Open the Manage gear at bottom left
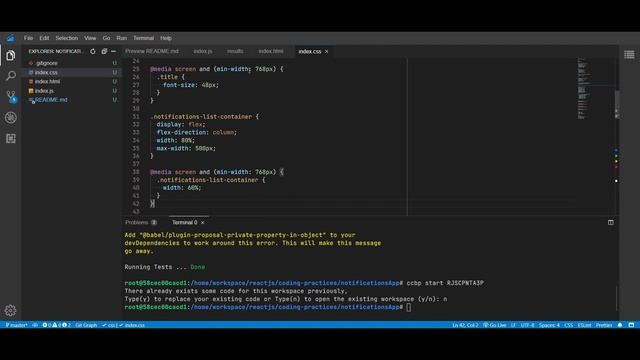Screen dimensions: 640x360 tap(10, 311)
